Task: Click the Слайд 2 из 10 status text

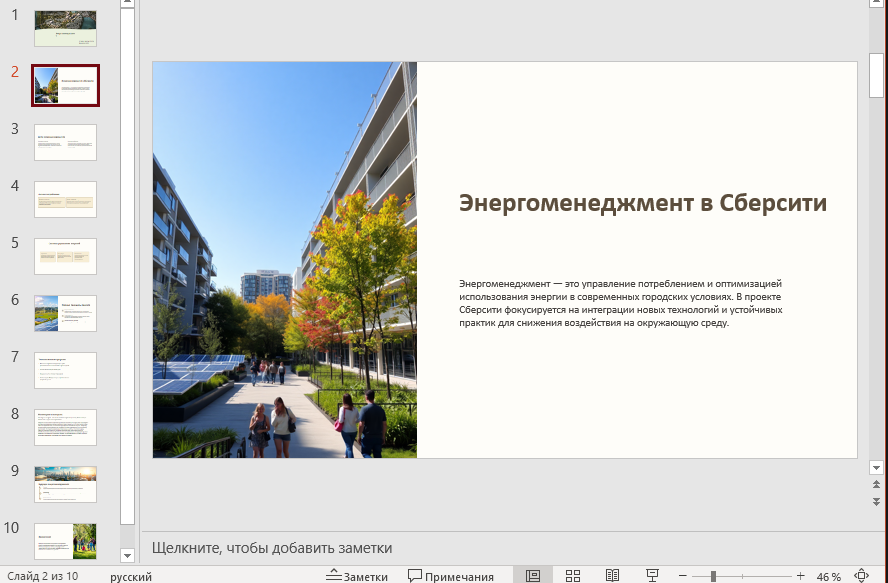Action: [42, 576]
